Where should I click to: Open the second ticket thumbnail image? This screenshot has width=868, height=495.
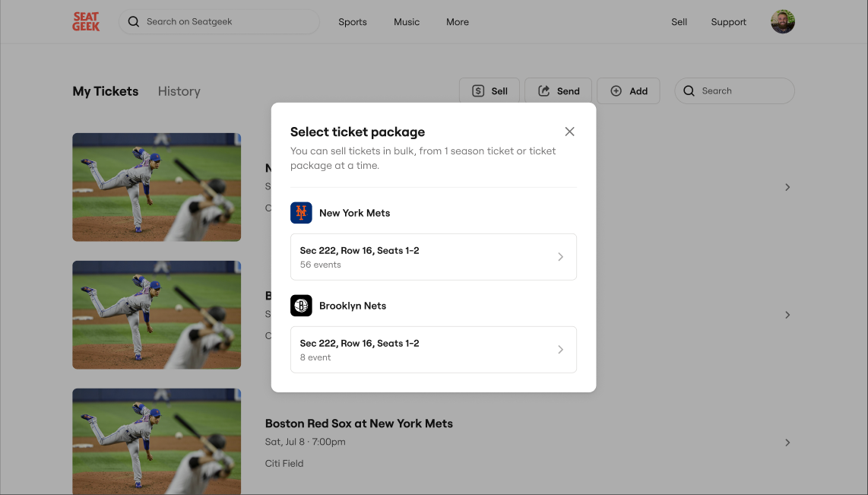(157, 315)
